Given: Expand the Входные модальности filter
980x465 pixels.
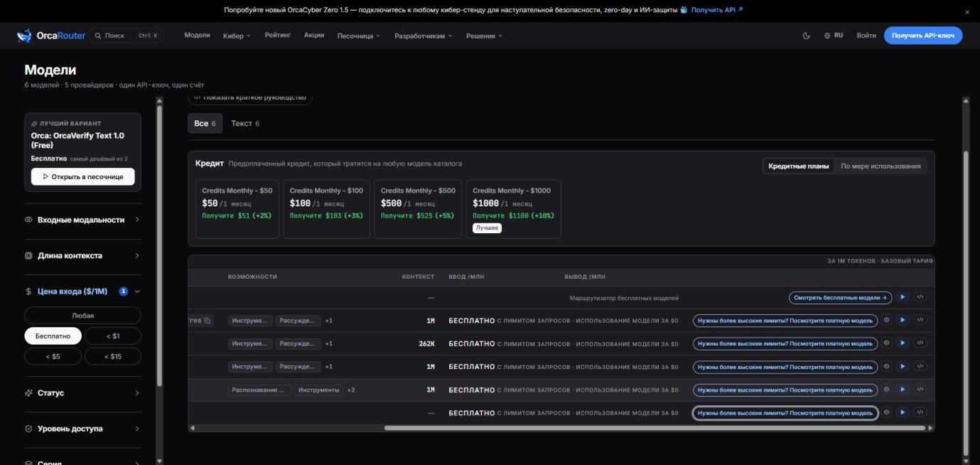Looking at the screenshot, I should click(82, 220).
